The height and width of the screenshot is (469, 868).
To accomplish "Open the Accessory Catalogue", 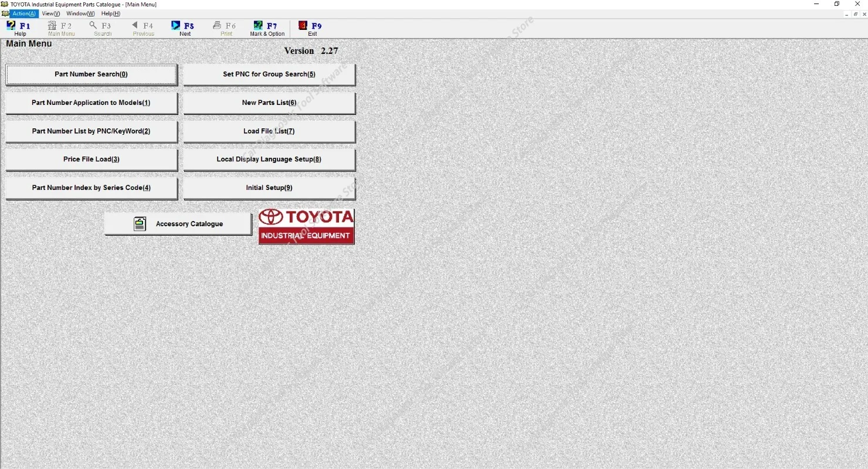I will click(178, 224).
